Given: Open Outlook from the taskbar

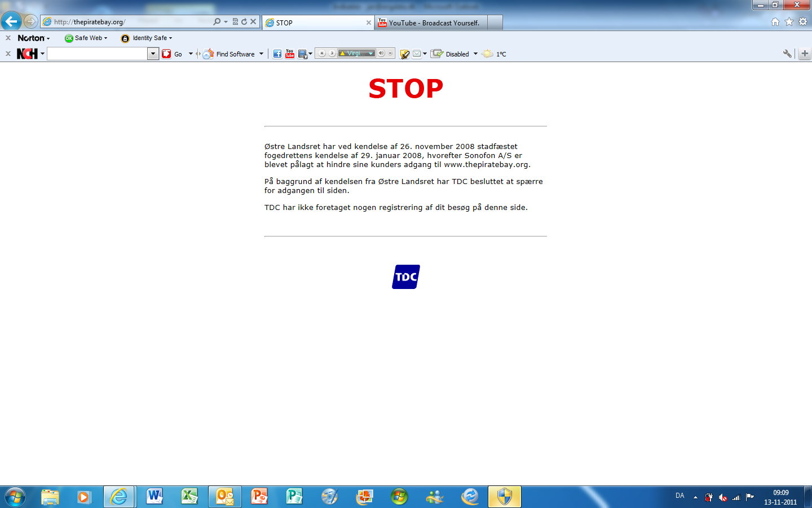Looking at the screenshot, I should [x=224, y=497].
